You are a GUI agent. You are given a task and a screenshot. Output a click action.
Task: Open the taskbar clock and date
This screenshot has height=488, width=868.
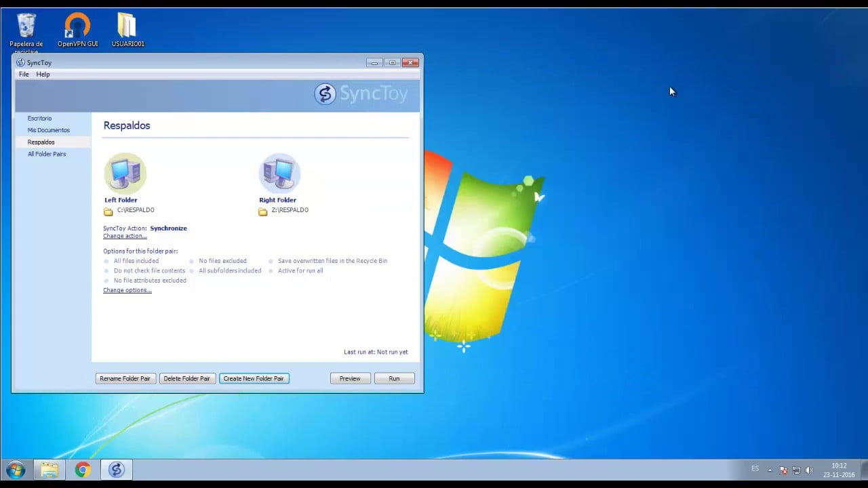tap(839, 470)
